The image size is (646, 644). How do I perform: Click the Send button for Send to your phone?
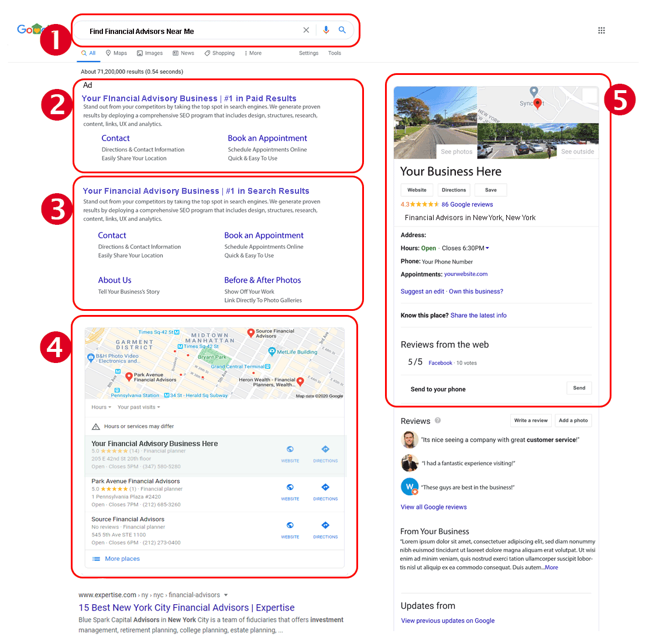tap(579, 388)
